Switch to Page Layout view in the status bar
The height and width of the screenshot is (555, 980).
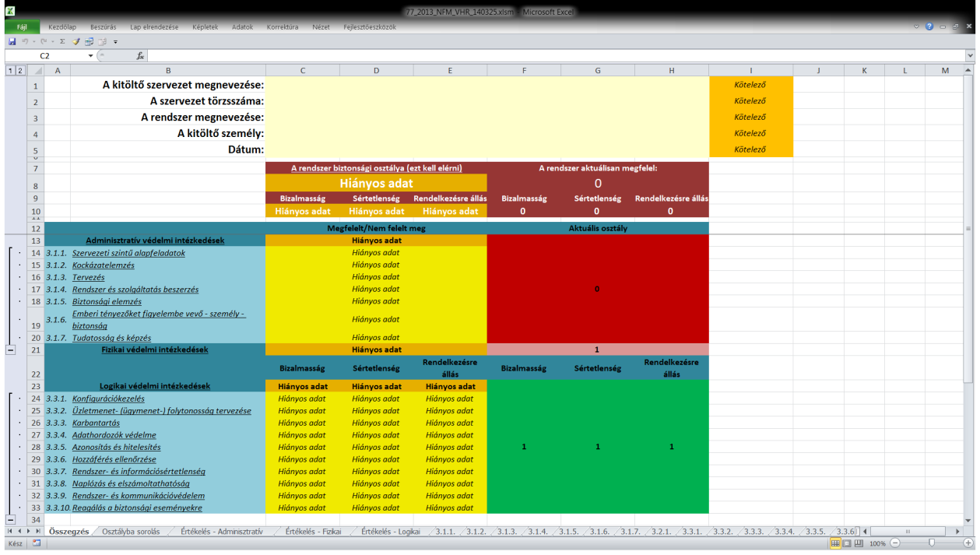click(x=846, y=543)
